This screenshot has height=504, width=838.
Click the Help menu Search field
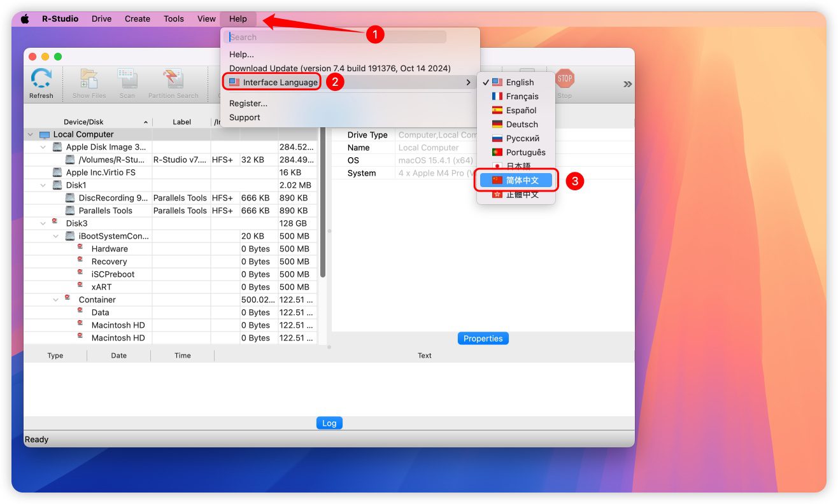(337, 38)
